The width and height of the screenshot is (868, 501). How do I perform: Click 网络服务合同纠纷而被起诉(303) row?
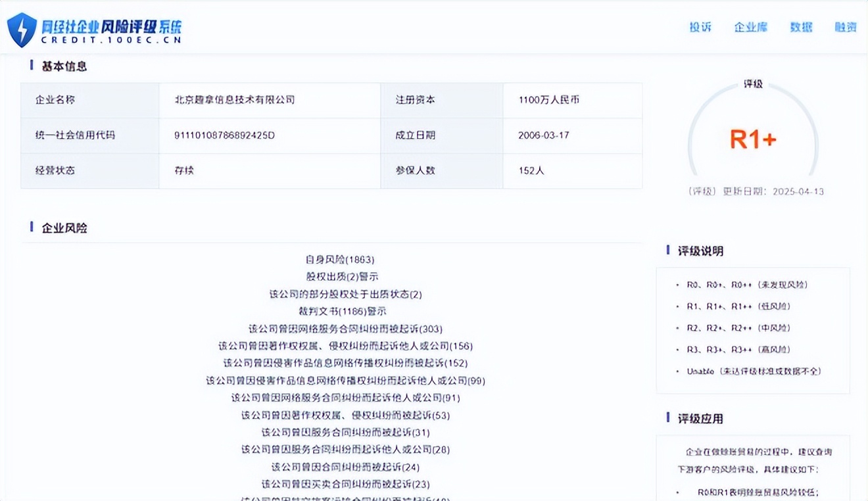pyautogui.click(x=345, y=329)
